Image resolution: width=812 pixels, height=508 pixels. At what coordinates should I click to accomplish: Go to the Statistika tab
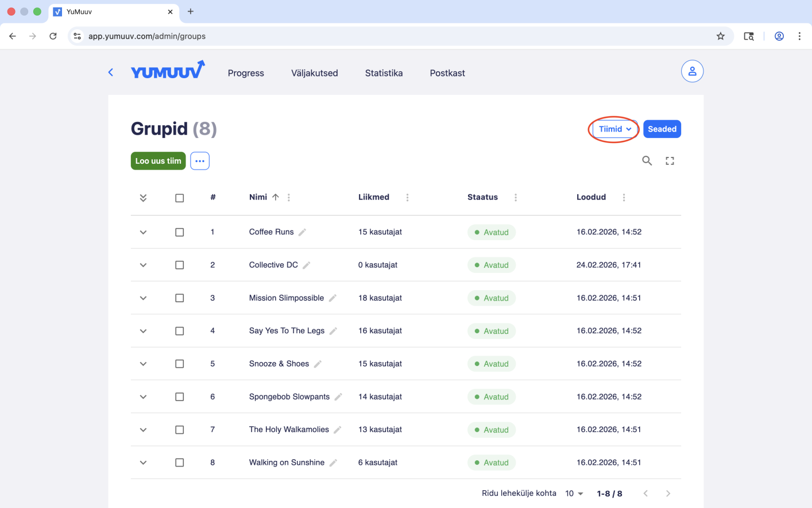pyautogui.click(x=384, y=73)
